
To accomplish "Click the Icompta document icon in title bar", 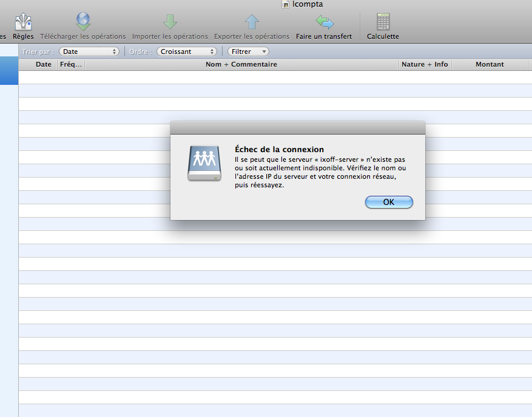I will (286, 4).
